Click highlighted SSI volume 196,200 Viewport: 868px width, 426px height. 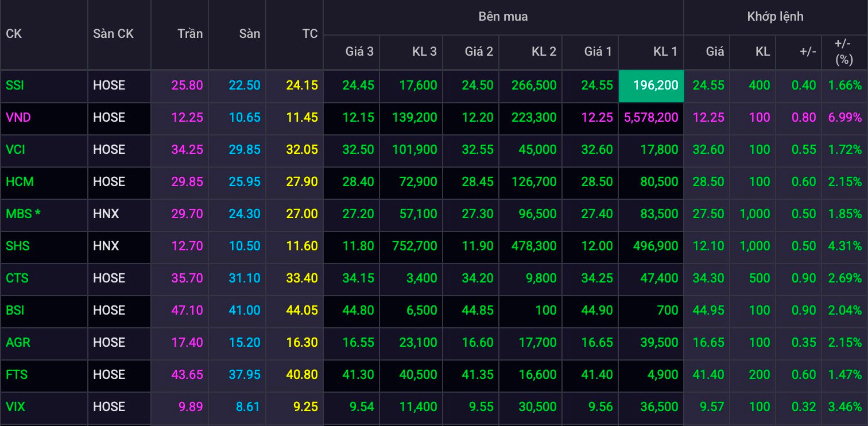pos(651,86)
